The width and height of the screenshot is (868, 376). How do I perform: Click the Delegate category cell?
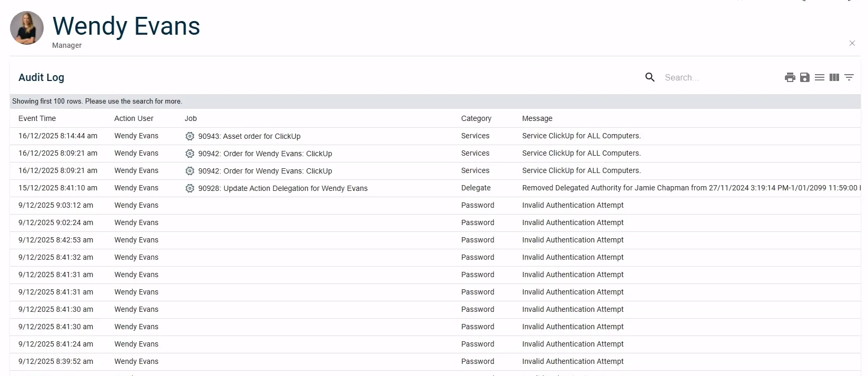tap(476, 188)
